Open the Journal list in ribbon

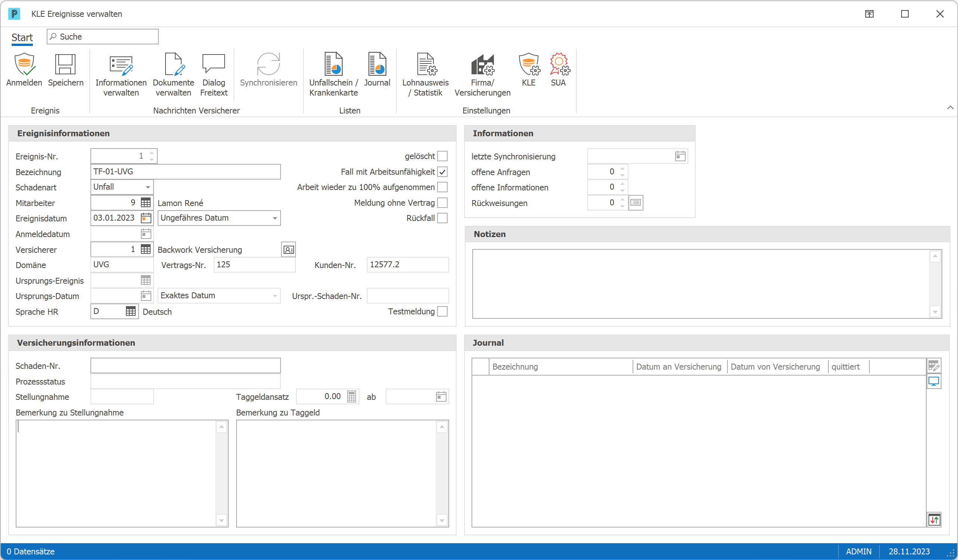(x=377, y=70)
